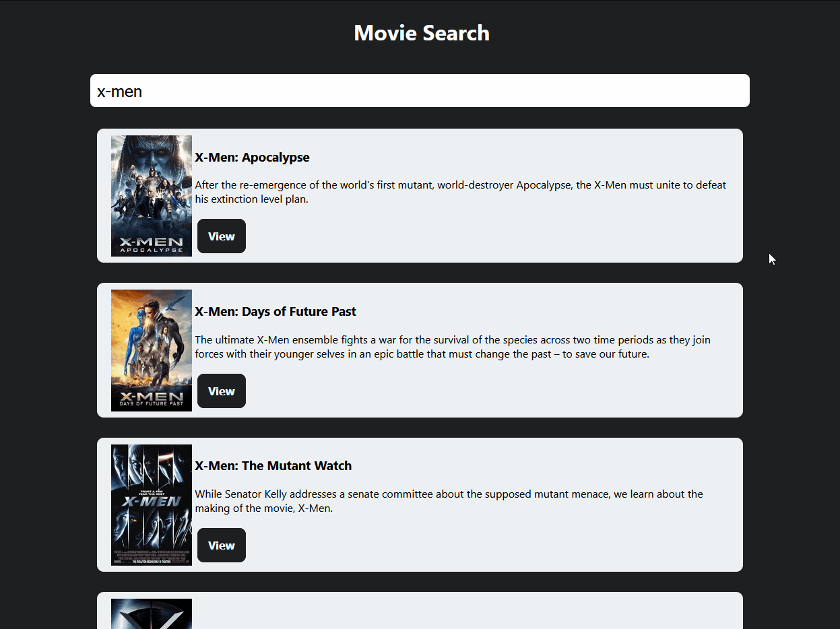
Task: Click the Apocalypse description about extinction level plan
Action: point(461,192)
